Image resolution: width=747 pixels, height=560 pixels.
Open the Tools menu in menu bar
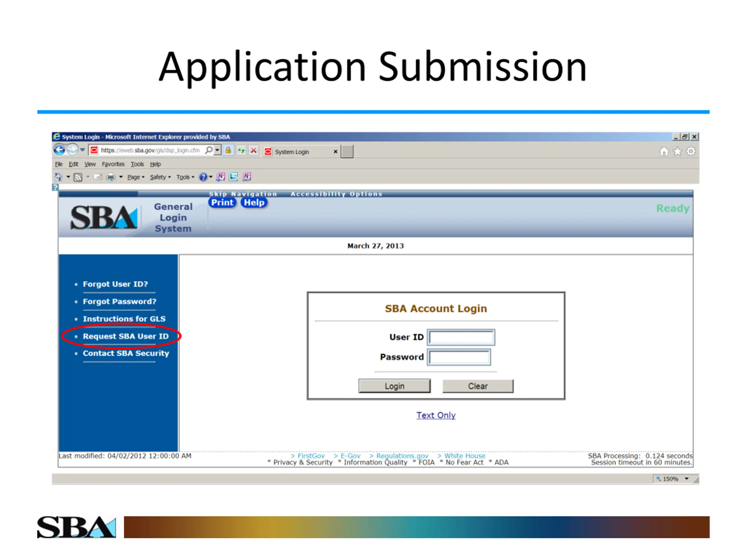tap(137, 164)
